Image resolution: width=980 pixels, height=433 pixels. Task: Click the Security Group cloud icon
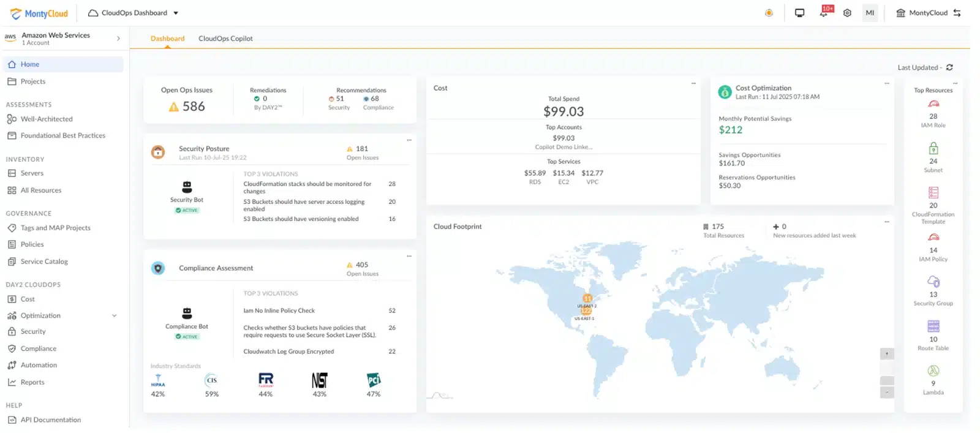[x=933, y=282]
